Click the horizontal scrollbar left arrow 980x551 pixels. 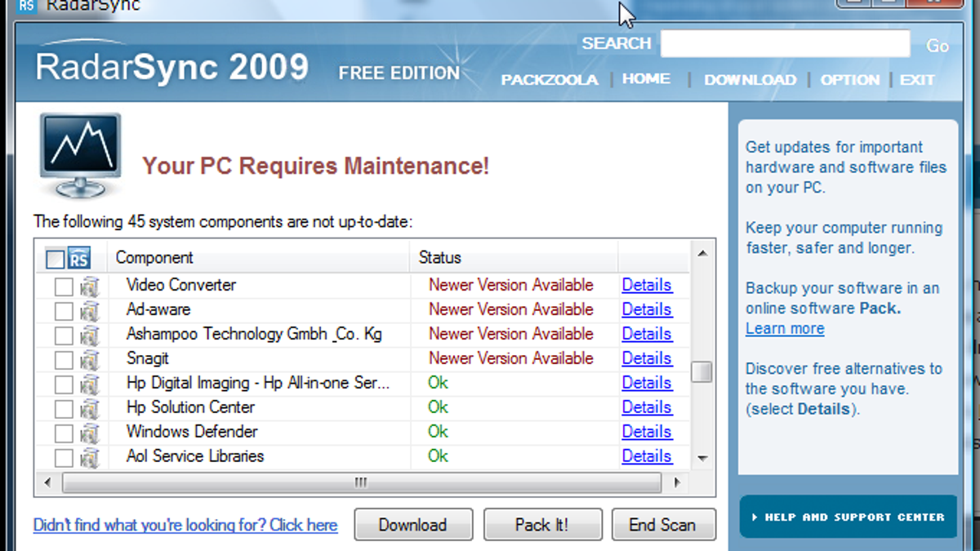pos(46,482)
